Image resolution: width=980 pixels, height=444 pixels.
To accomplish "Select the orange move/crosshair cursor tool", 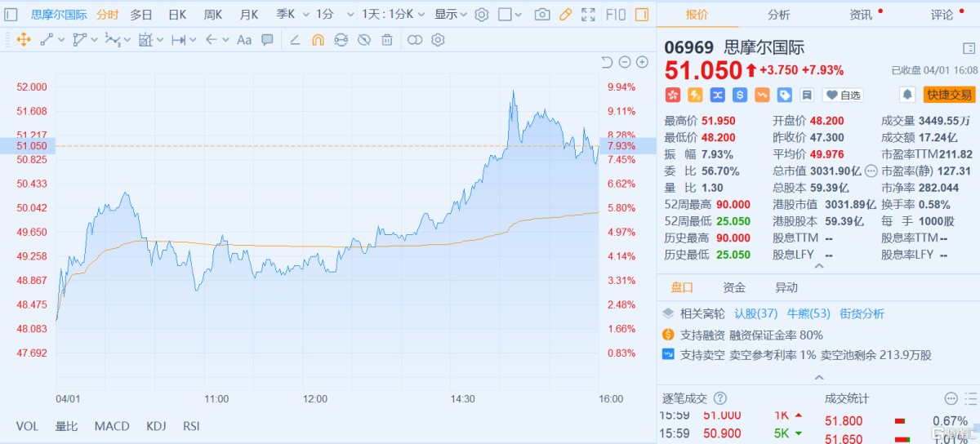I will click(x=23, y=39).
